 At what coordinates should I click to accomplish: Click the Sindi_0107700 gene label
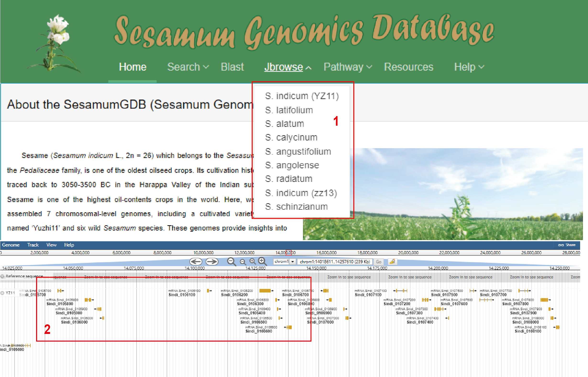point(493,295)
